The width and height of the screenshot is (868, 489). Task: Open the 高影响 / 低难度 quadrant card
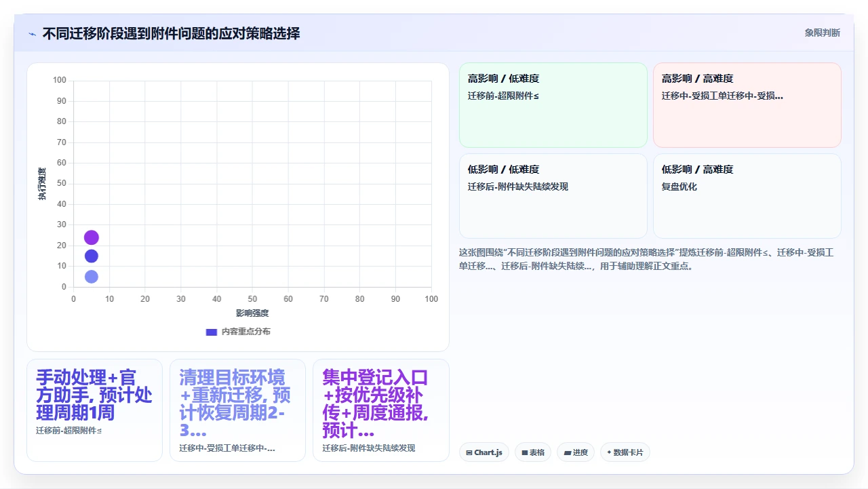pos(553,105)
